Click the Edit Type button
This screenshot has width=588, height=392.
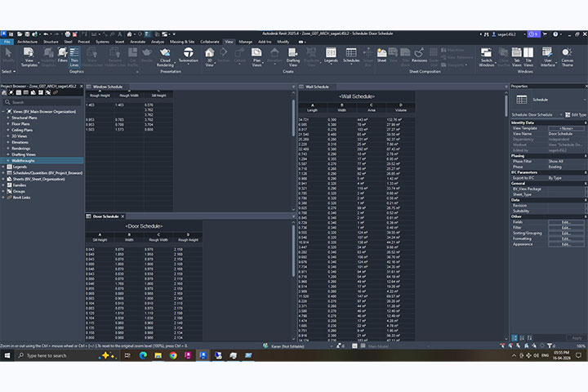pyautogui.click(x=576, y=115)
